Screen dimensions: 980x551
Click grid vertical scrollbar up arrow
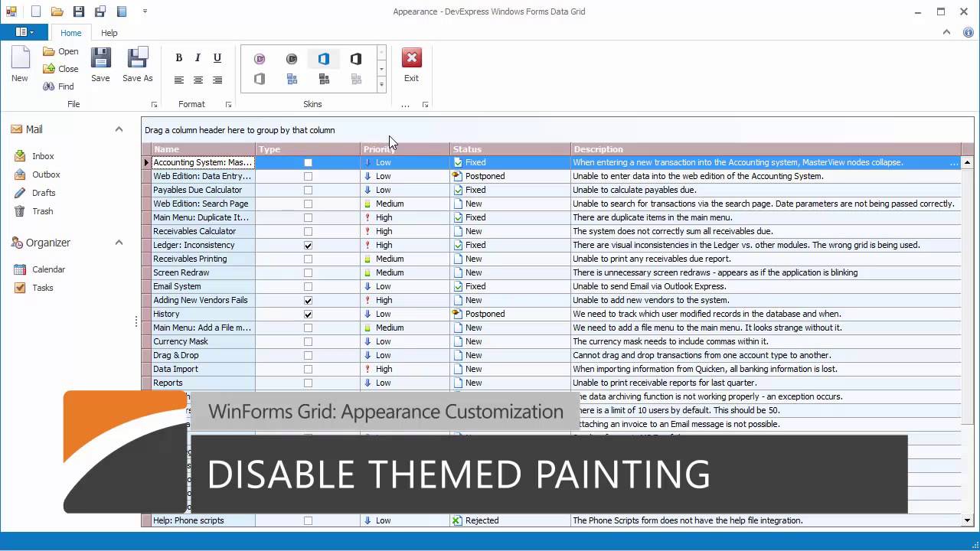[x=968, y=162]
